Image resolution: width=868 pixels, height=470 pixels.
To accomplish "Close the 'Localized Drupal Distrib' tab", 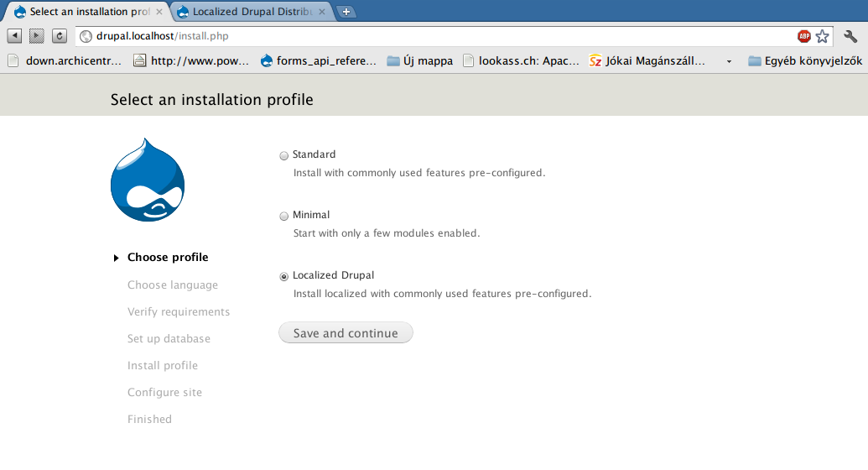I will tap(322, 12).
